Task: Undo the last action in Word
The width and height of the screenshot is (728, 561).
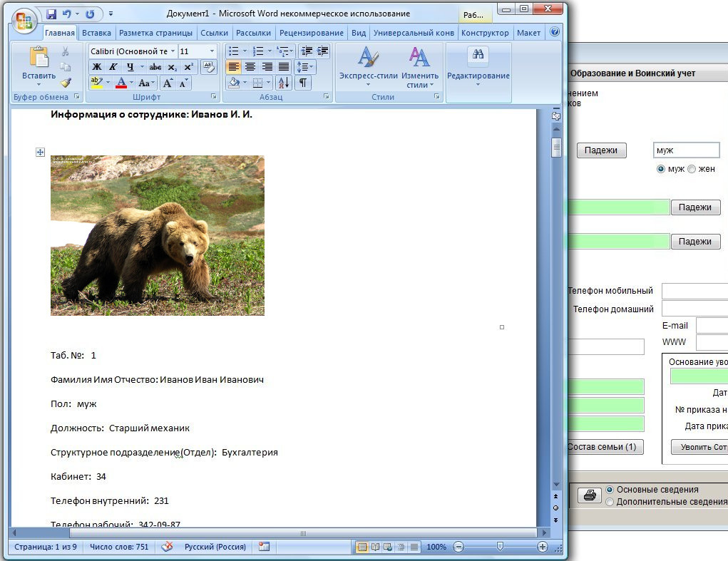Action: click(67, 14)
